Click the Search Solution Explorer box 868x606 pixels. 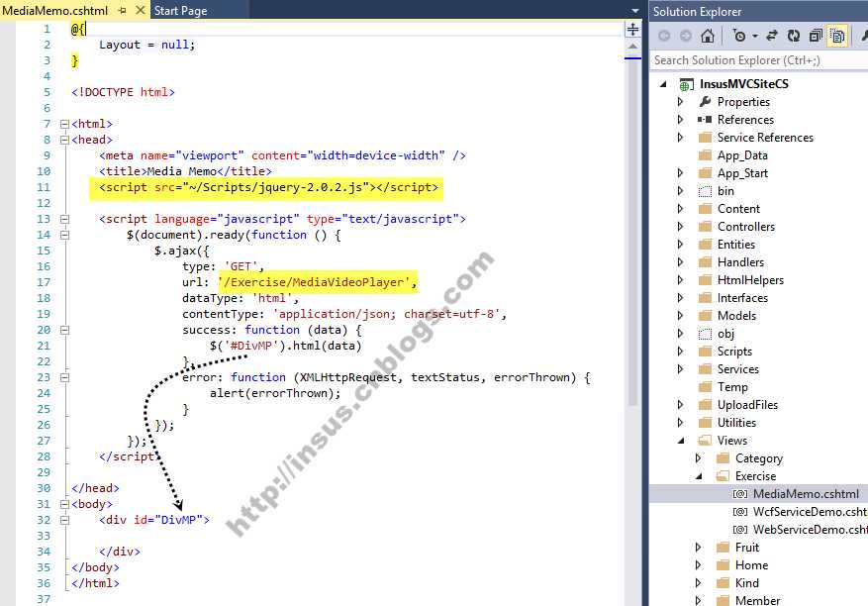pyautogui.click(x=758, y=59)
